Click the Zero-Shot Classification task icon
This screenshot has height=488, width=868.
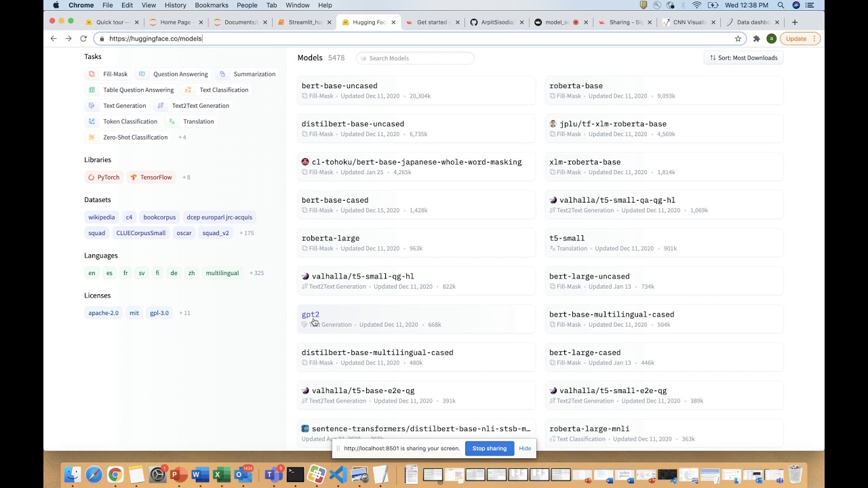tap(92, 137)
